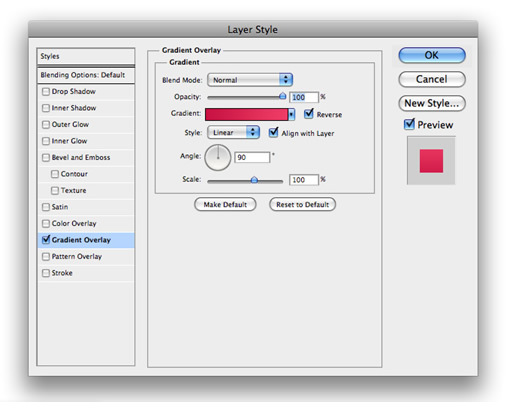Check the Texture option box

55,191
